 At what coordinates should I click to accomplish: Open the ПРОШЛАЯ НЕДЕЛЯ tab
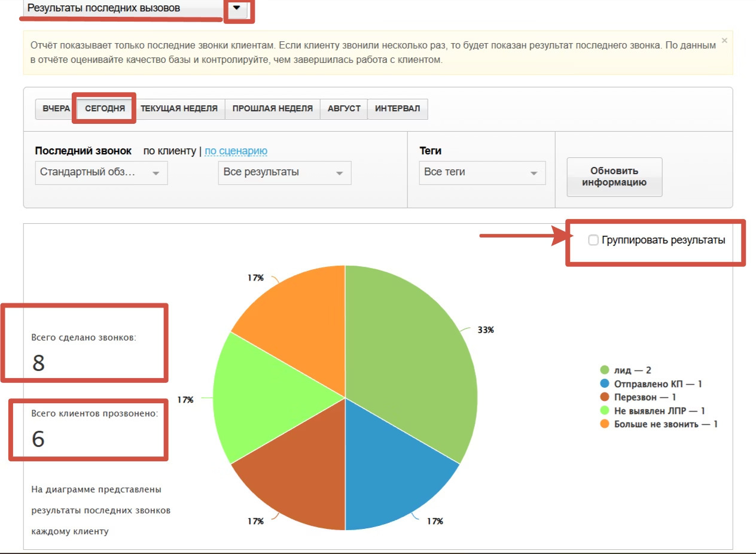(272, 109)
